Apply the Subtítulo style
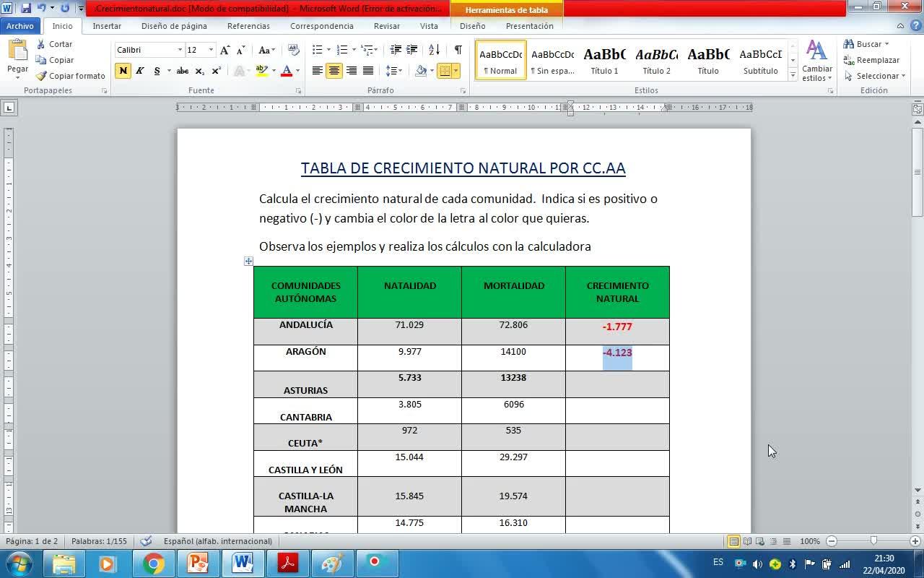Image resolution: width=924 pixels, height=578 pixels. (x=760, y=60)
